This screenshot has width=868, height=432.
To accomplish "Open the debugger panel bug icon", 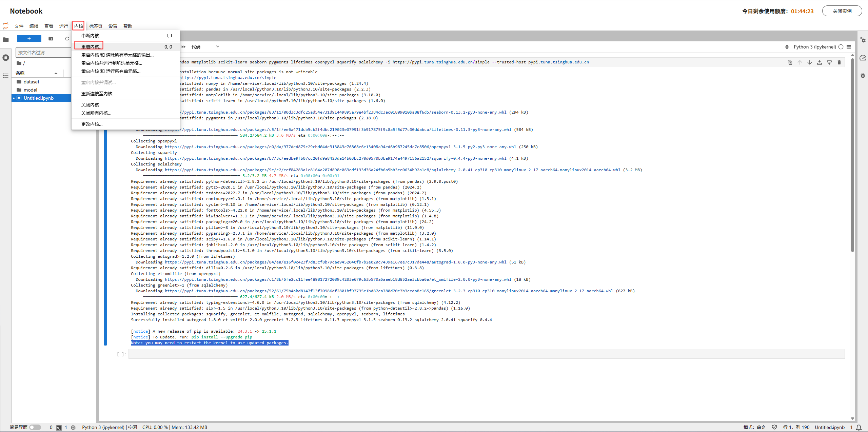I will [x=863, y=76].
